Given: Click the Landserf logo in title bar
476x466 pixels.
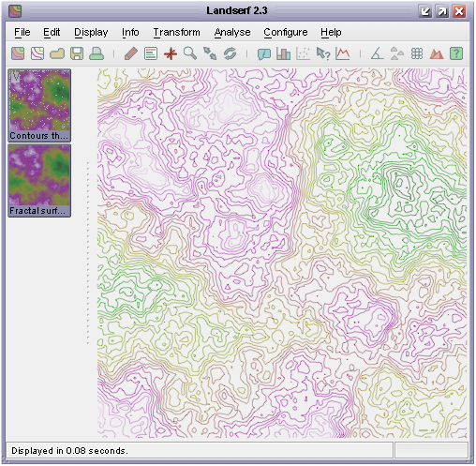Looking at the screenshot, I should click(x=15, y=11).
